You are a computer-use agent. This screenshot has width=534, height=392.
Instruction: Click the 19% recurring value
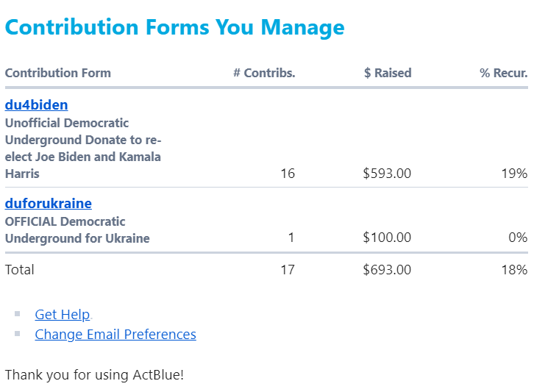click(x=514, y=174)
